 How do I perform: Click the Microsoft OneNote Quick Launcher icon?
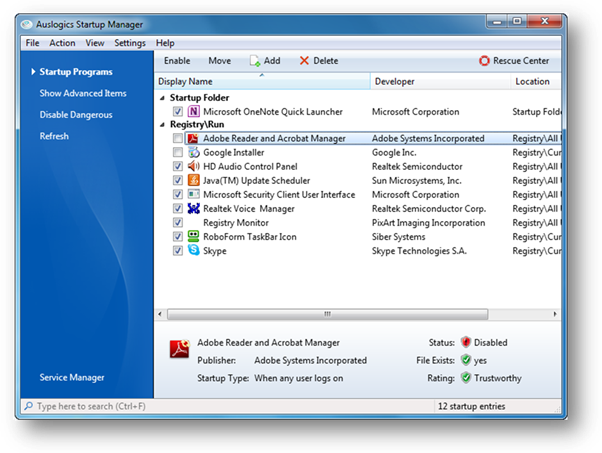coord(194,111)
